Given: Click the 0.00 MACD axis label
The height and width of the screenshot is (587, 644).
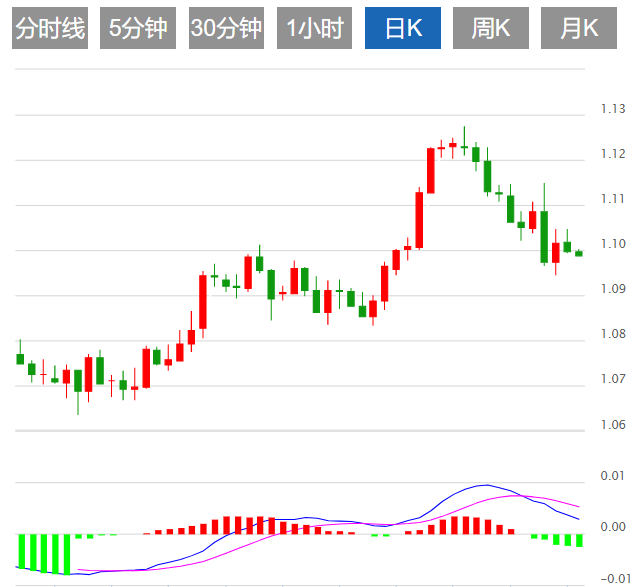Looking at the screenshot, I should click(612, 527).
